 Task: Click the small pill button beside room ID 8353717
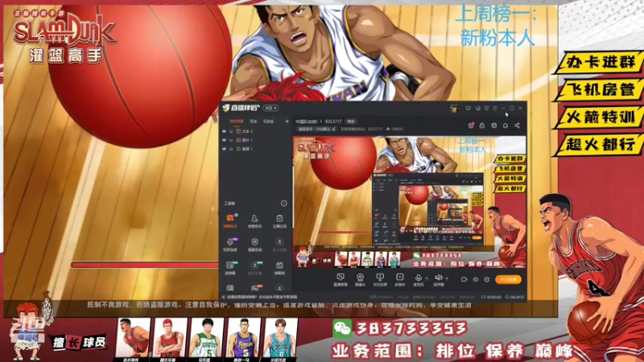coord(351,121)
